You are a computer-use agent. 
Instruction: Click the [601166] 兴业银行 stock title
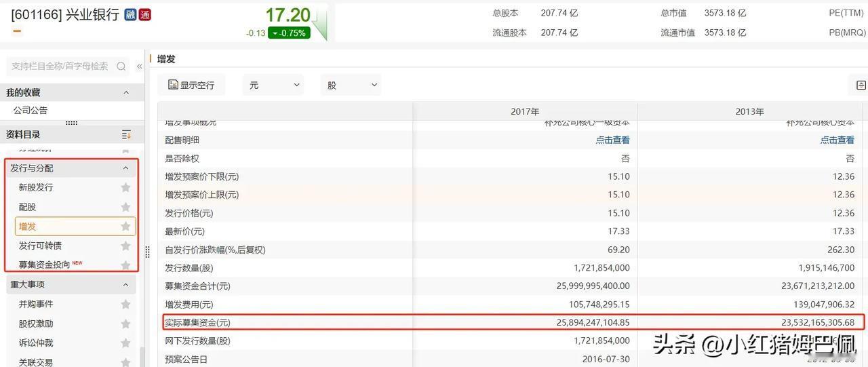65,15
